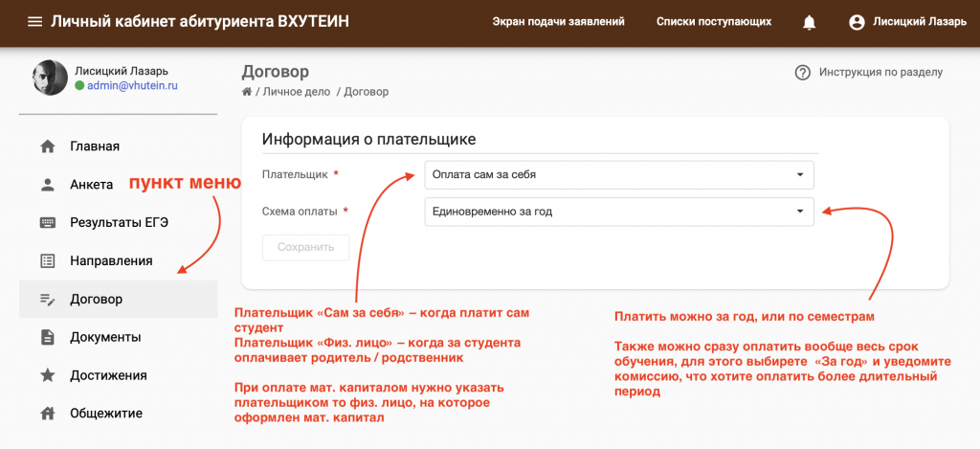Screen dimensions: 980x449
Task: Click the user avatar photo in sidebar
Action: [50, 78]
